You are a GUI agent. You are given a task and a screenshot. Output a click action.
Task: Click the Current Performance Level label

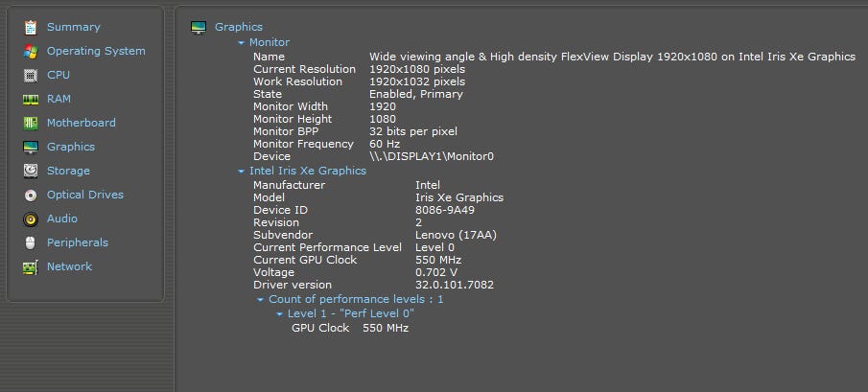pyautogui.click(x=327, y=247)
